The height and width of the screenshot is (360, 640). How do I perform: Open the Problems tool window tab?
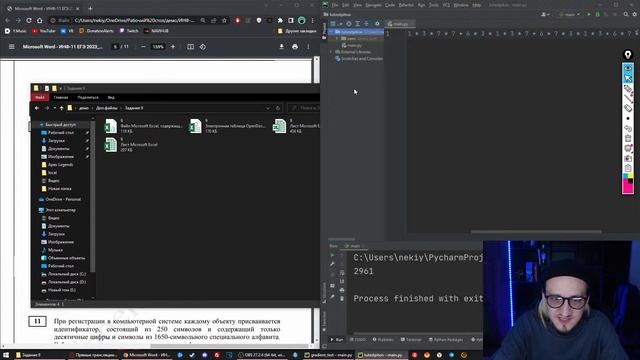(383, 340)
